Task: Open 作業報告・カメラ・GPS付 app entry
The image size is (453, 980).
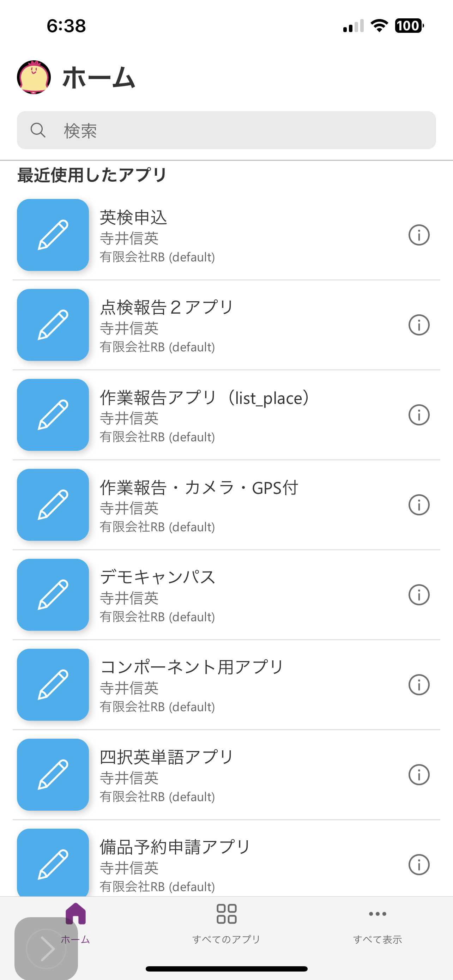Action: [228, 505]
